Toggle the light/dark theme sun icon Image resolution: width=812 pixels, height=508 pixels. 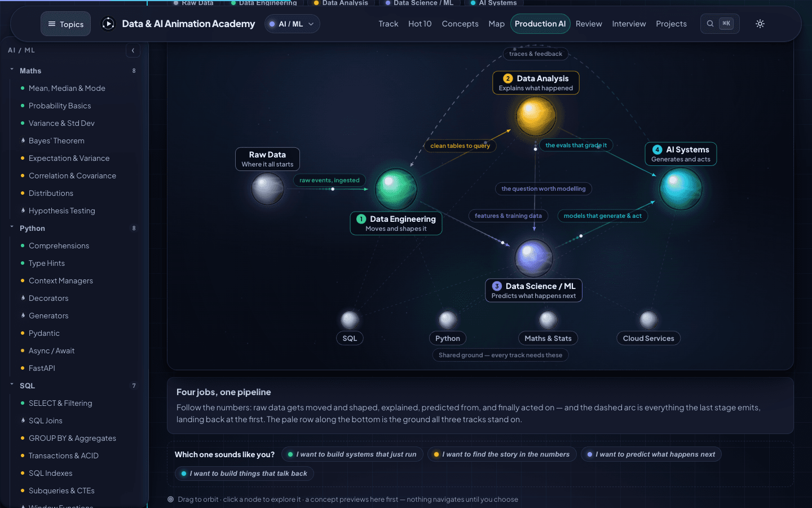760,24
